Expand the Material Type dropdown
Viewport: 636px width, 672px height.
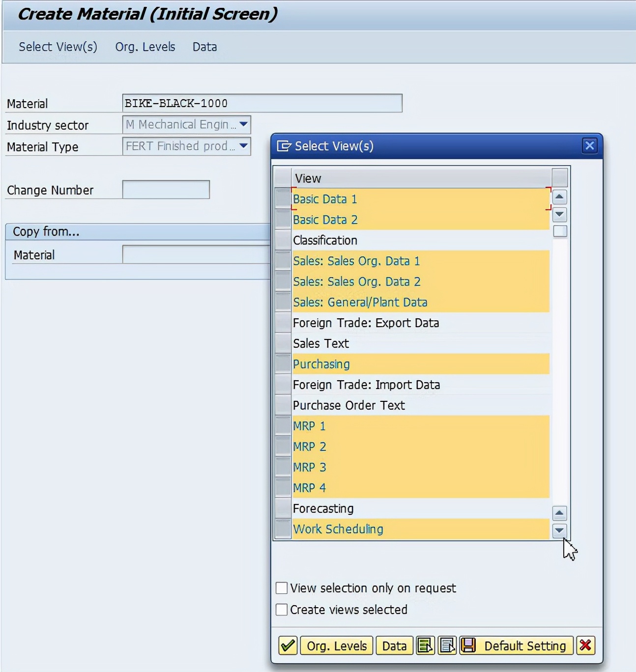coord(244,146)
